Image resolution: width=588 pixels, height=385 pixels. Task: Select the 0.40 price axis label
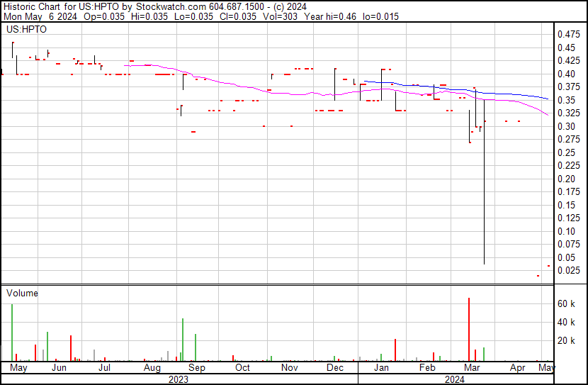point(566,74)
